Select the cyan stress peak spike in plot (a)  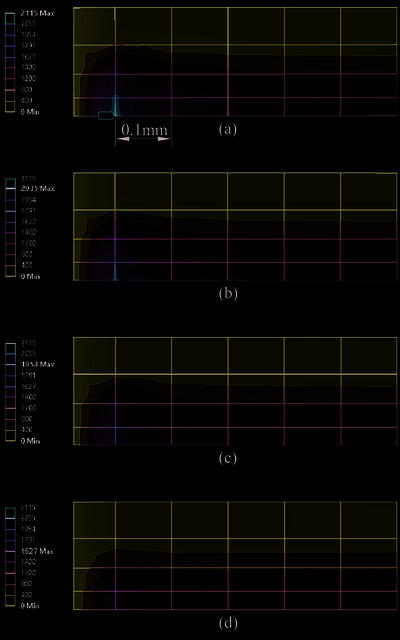coord(116,105)
